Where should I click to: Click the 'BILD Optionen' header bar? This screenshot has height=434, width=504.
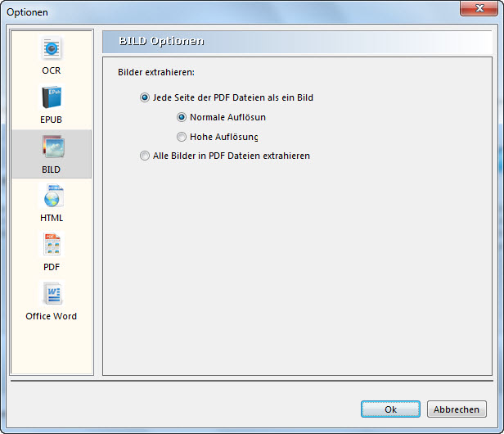(299, 41)
